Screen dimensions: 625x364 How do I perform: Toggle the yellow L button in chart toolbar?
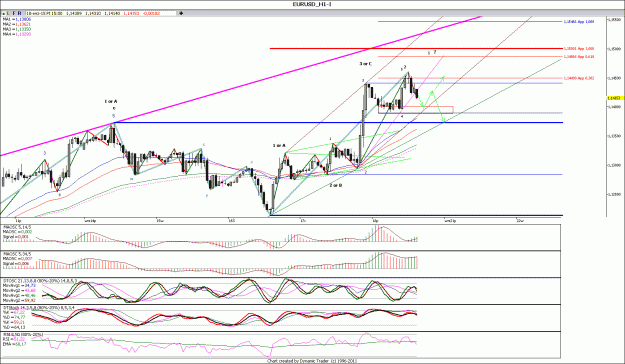[8, 14]
